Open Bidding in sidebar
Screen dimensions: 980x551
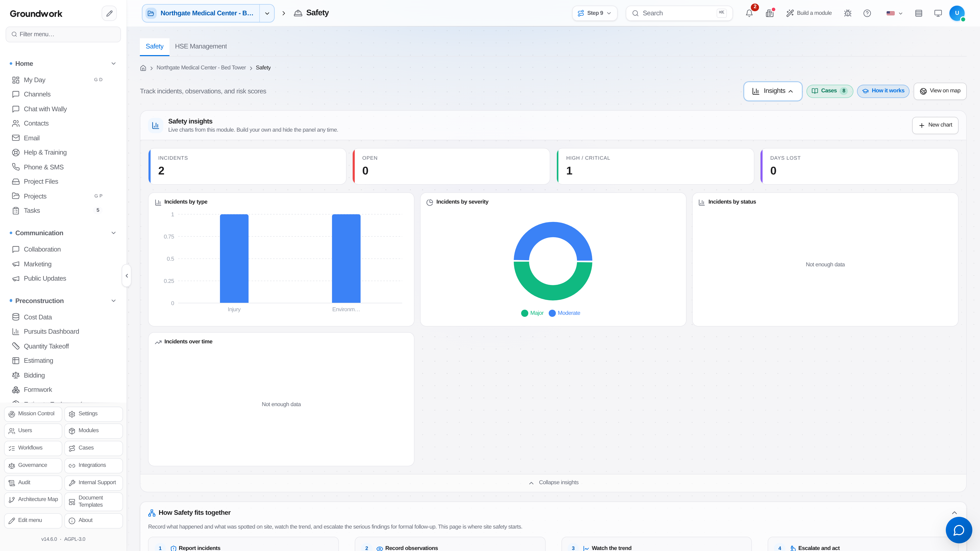pos(57,375)
